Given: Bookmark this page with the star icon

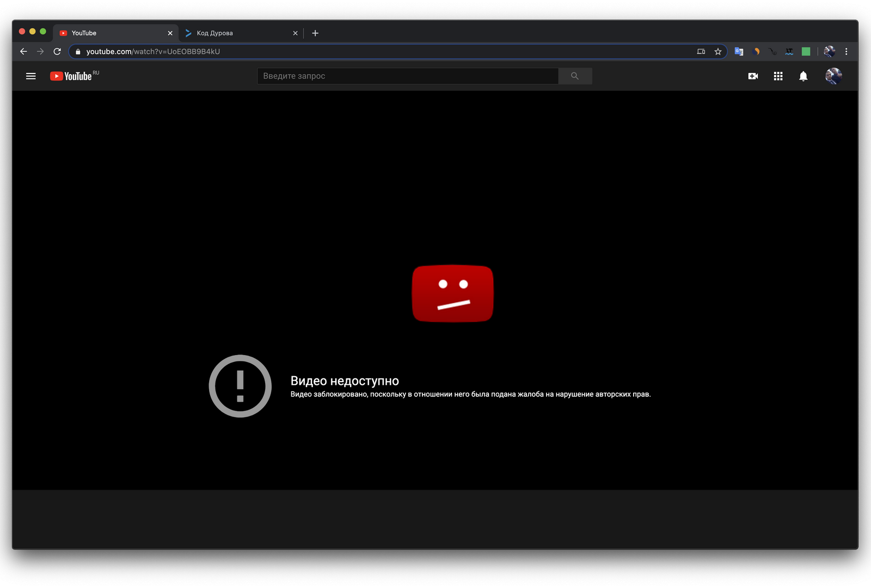Looking at the screenshot, I should tap(718, 52).
